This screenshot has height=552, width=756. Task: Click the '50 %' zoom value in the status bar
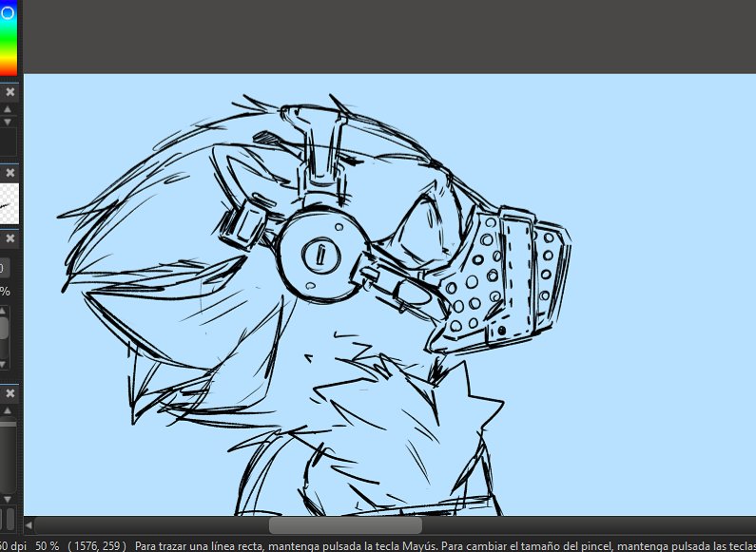48,545
